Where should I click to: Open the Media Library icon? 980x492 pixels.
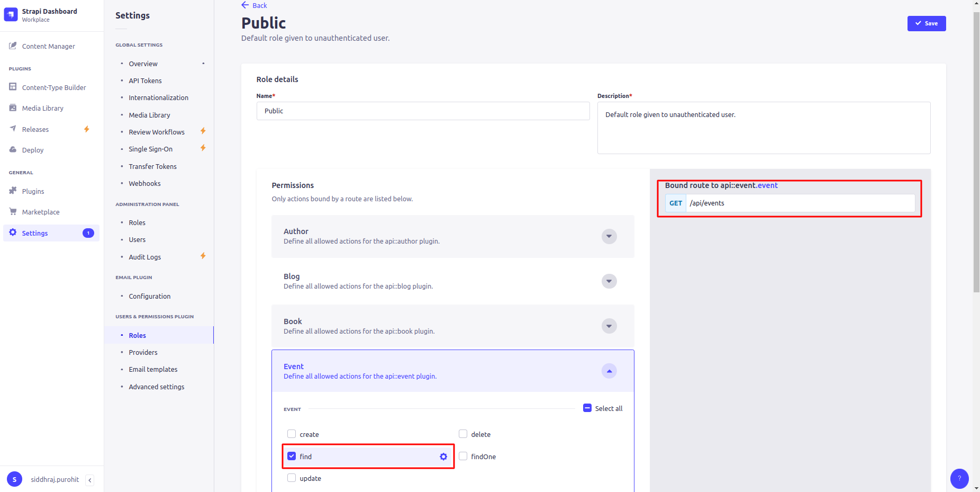(12, 108)
